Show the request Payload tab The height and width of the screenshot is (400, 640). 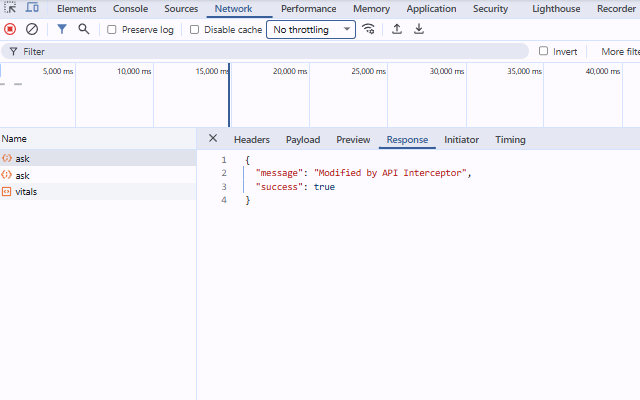pyautogui.click(x=303, y=140)
